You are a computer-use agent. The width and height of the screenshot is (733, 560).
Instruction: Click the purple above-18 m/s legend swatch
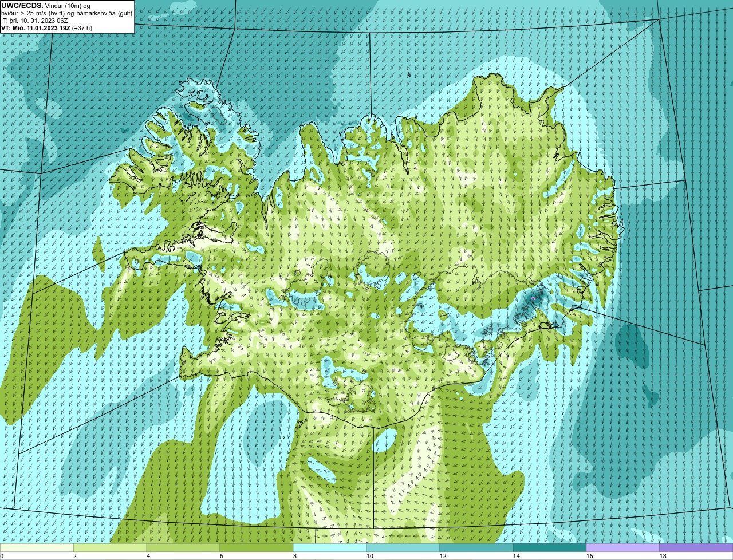click(x=696, y=547)
